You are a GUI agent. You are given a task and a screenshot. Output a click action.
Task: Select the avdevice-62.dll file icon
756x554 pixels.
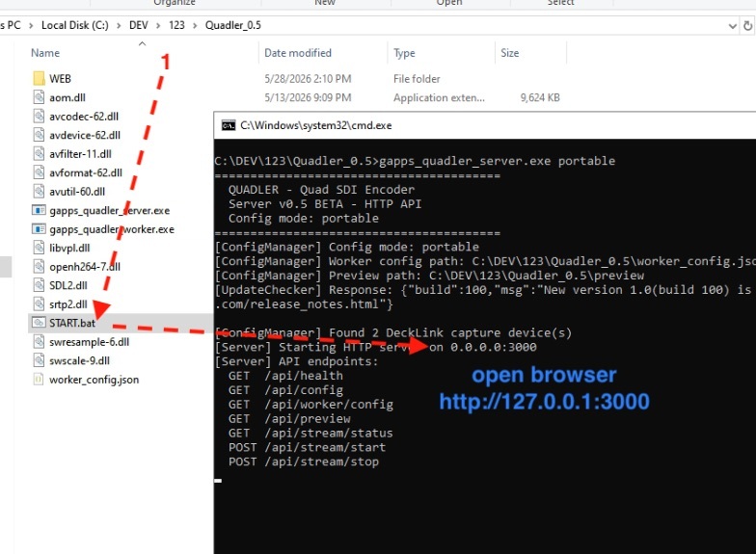tap(39, 135)
